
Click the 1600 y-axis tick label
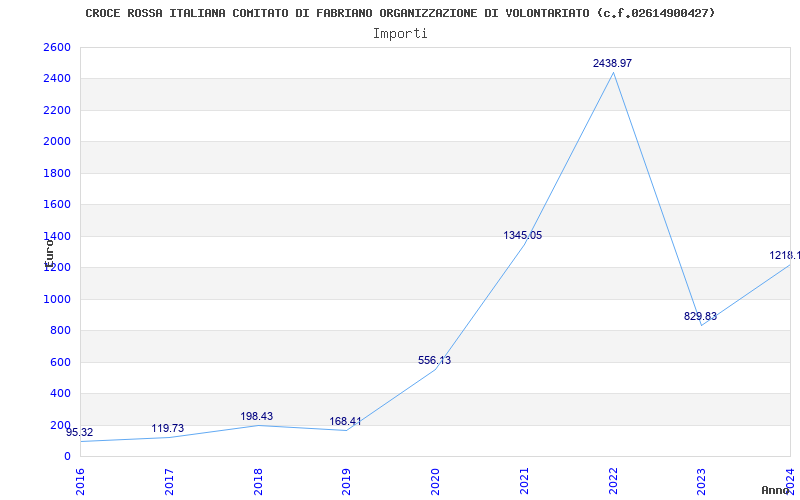(57, 205)
